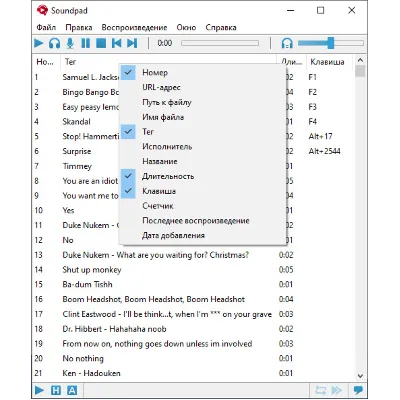
Task: Enable the Счетчик column
Action: [202, 206]
